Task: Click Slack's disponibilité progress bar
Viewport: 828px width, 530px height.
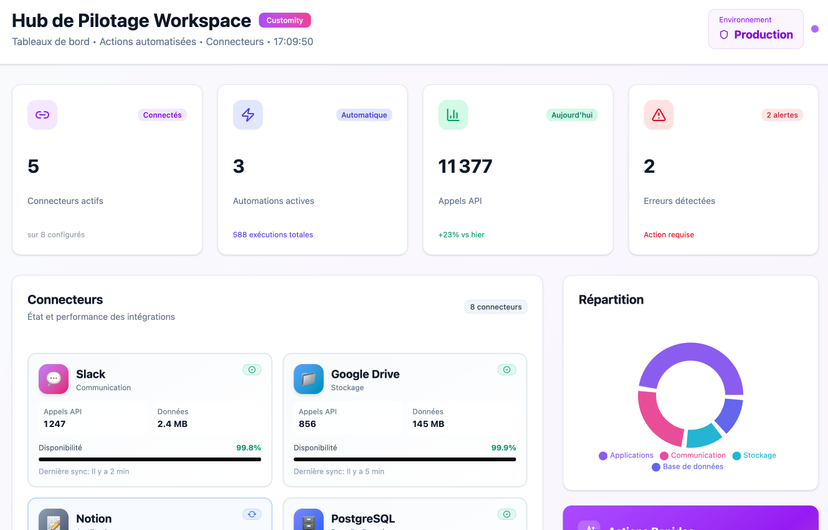Action: tap(150, 459)
